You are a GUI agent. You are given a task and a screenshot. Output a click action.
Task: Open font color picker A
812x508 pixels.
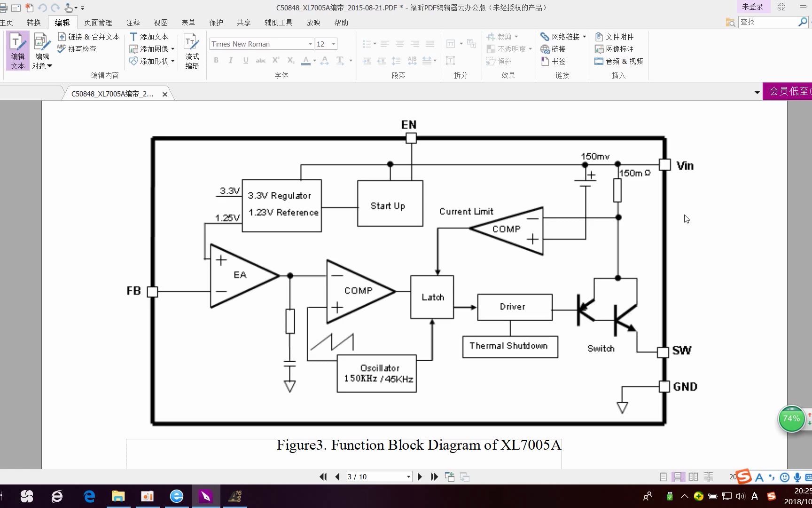[x=306, y=60]
